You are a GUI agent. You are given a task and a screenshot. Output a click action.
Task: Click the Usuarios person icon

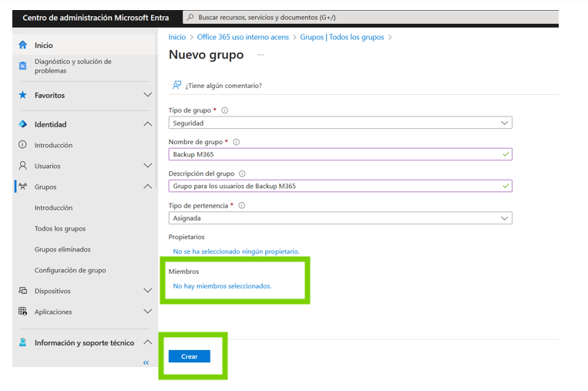[22, 166]
